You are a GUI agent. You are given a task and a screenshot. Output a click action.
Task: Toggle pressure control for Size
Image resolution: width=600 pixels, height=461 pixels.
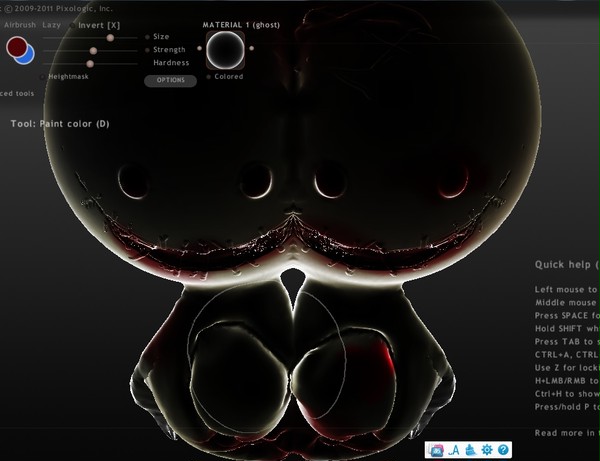[147, 37]
